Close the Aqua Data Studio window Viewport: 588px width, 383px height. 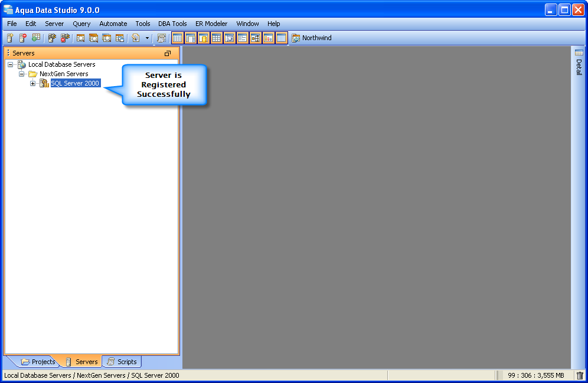tap(578, 10)
